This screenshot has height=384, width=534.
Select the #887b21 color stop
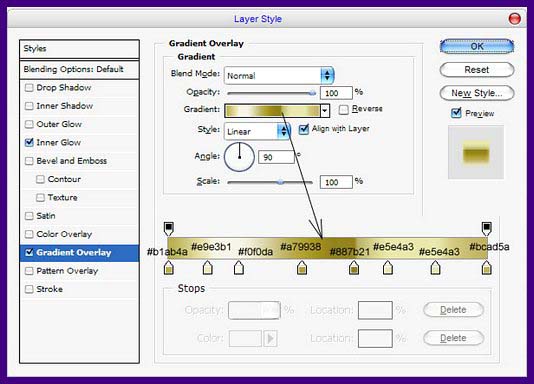tap(354, 268)
